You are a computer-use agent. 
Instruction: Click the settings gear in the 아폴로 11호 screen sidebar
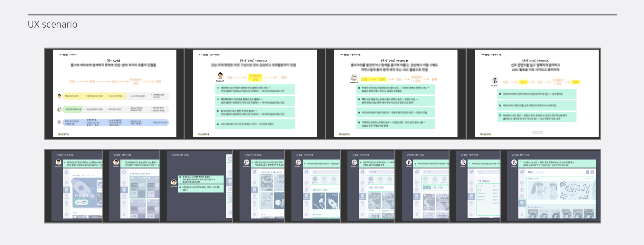point(67,214)
